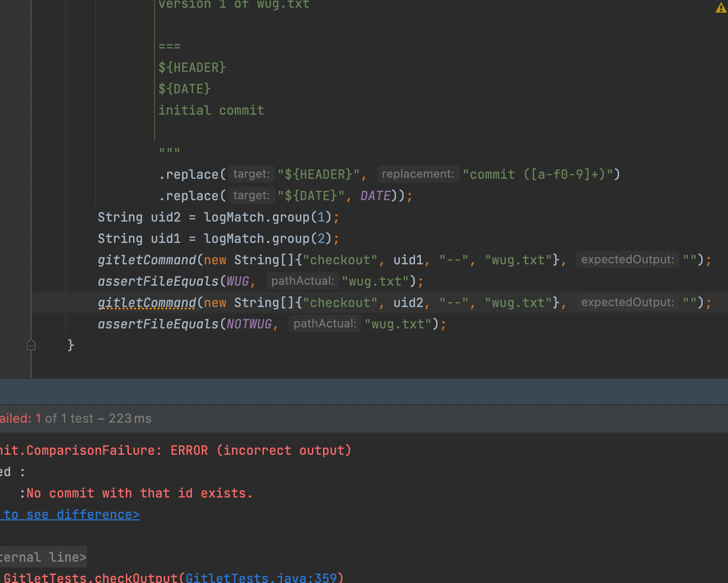The image size is (728, 583).
Task: Click 'pathActual:' hint on the NOTWUG line
Action: pos(325,324)
